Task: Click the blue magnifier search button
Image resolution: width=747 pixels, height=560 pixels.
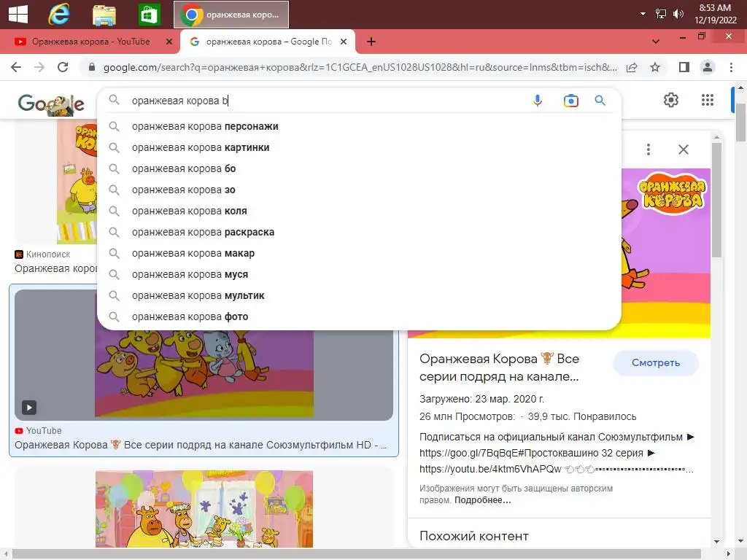Action: click(x=600, y=101)
